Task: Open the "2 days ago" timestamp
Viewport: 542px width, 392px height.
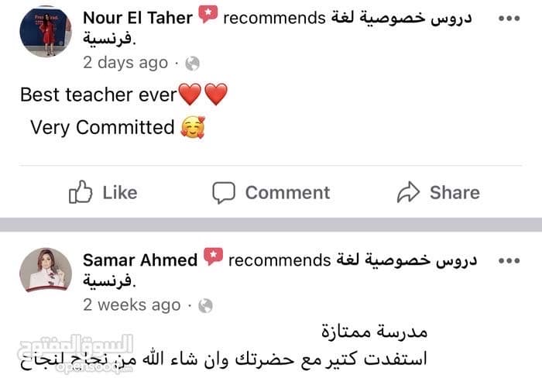Action: [x=125, y=63]
